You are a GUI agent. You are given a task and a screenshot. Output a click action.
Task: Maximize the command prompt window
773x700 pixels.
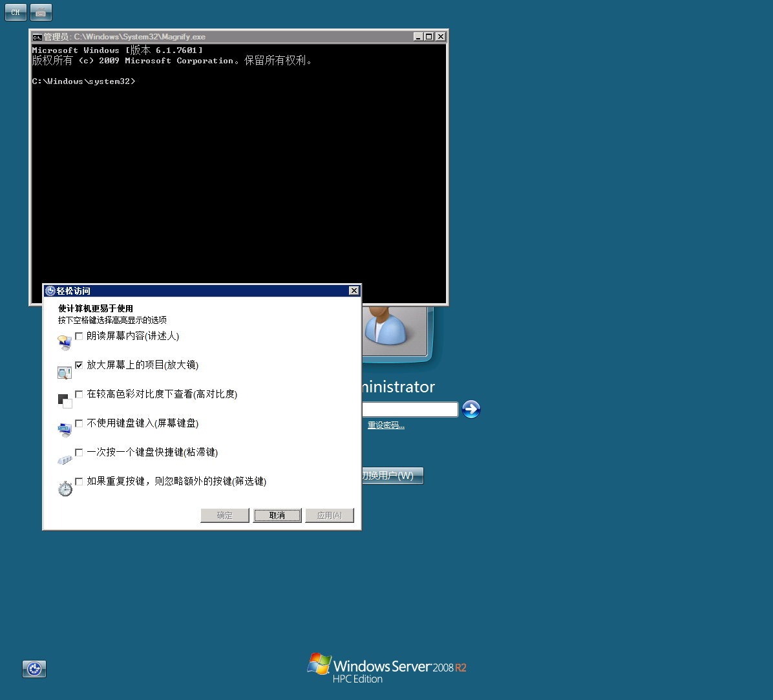point(429,37)
